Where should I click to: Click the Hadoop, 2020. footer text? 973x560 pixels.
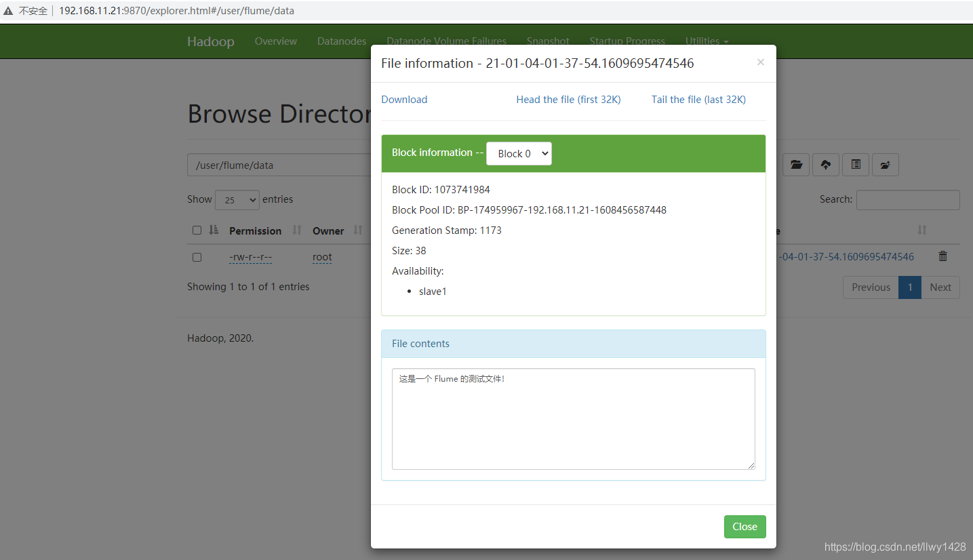(x=220, y=338)
